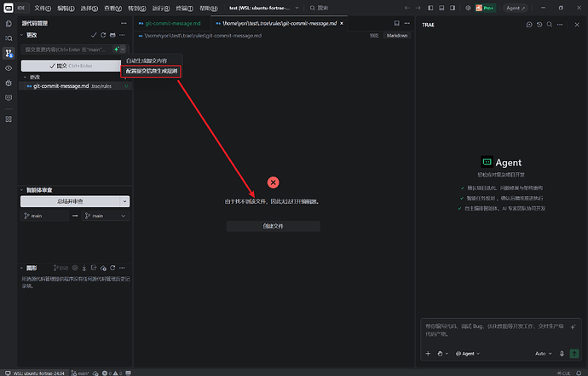Select 配置提交信息生成规则 menu entry
This screenshot has width=588, height=376.
152,71
